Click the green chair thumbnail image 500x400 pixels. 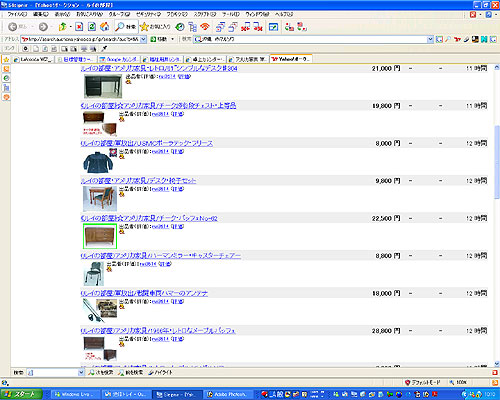coord(94,274)
